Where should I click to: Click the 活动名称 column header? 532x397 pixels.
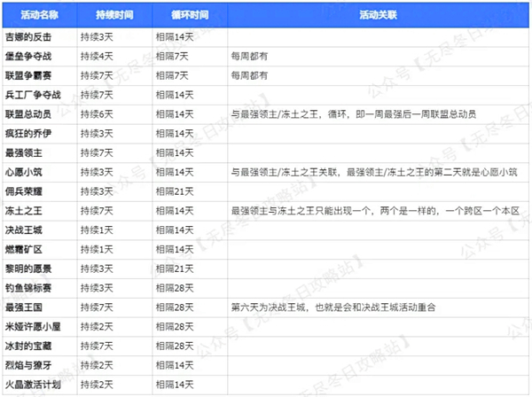pos(40,15)
